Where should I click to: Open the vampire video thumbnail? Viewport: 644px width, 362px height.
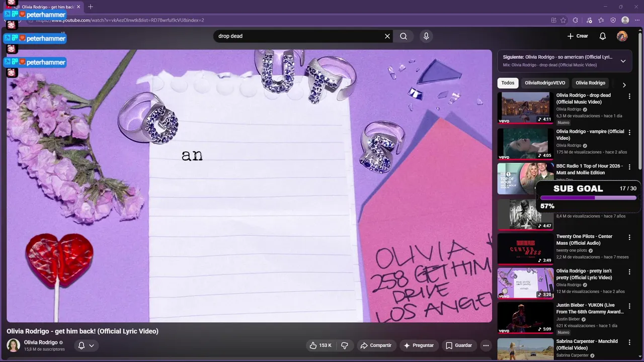tap(525, 144)
